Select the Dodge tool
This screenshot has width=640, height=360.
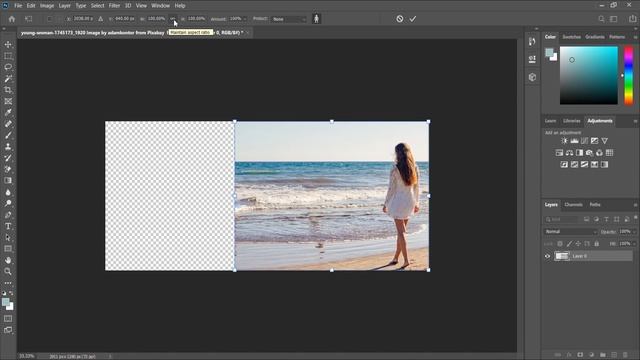(x=8, y=203)
